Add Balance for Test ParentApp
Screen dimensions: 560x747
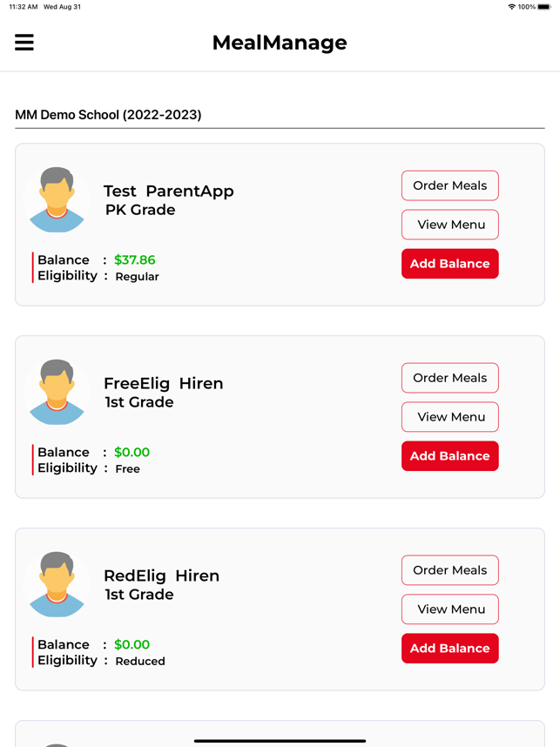point(449,264)
